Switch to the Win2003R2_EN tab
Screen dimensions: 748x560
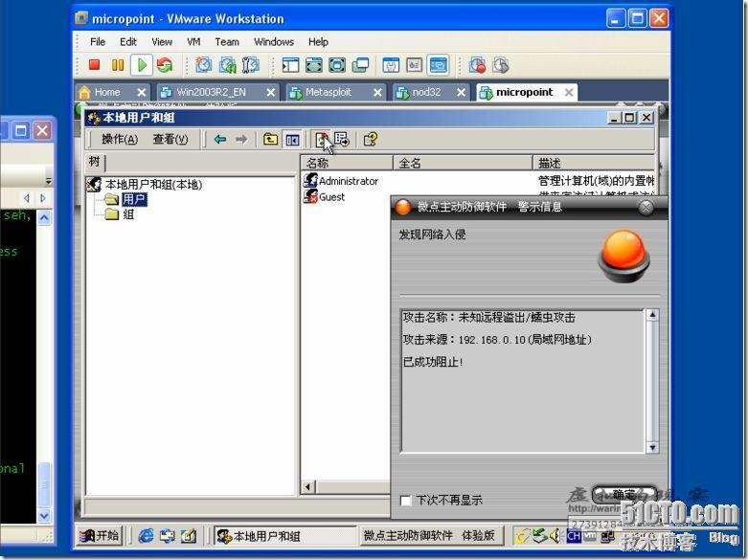click(212, 92)
